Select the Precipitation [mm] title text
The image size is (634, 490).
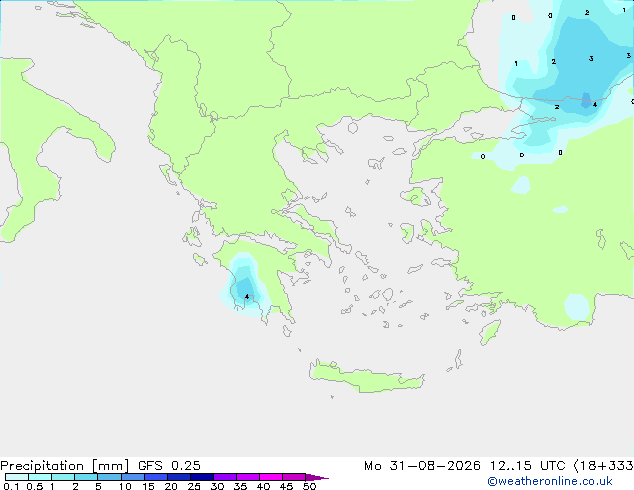point(64,466)
